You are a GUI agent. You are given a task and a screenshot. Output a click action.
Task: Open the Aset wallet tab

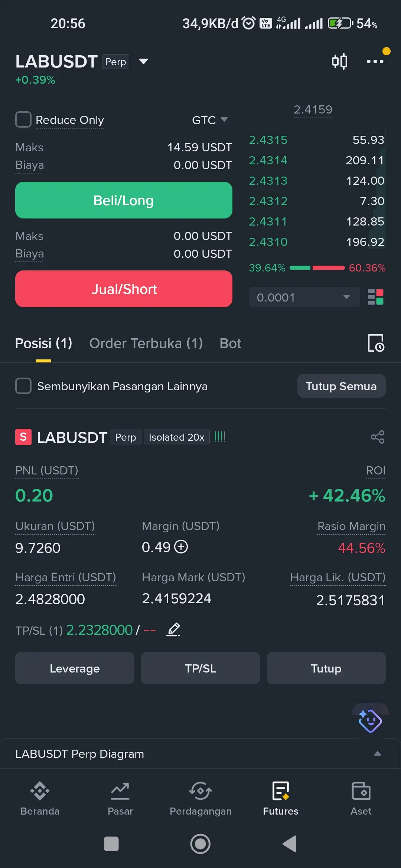[361, 799]
